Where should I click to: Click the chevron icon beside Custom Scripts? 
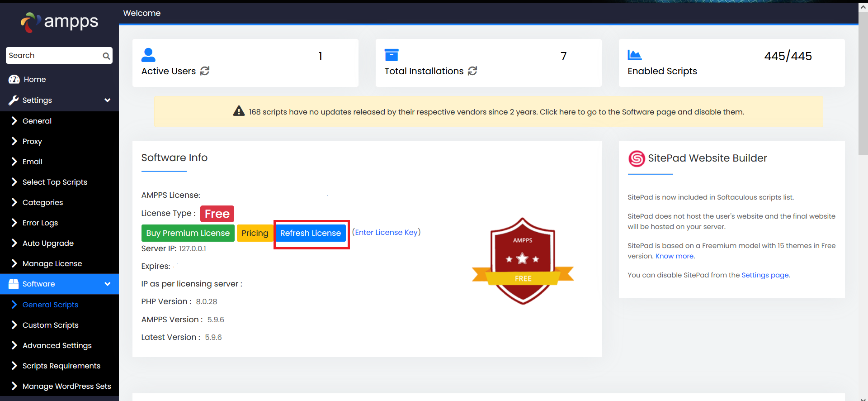14,325
